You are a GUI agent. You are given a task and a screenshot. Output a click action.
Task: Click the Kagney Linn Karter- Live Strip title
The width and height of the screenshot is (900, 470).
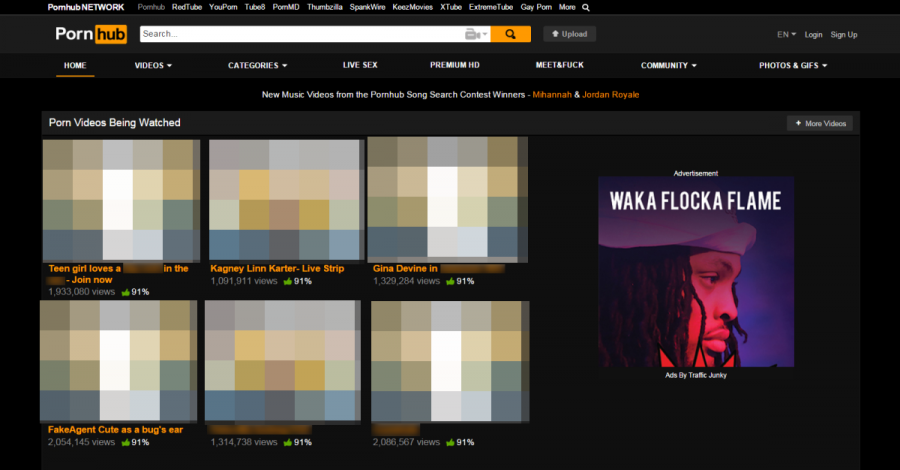click(x=277, y=269)
